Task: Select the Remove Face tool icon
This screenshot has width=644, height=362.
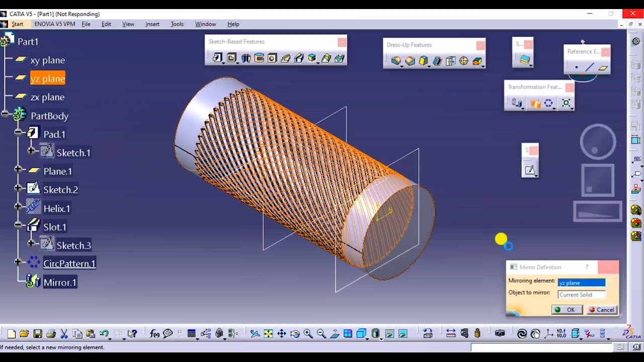Action: [x=476, y=61]
